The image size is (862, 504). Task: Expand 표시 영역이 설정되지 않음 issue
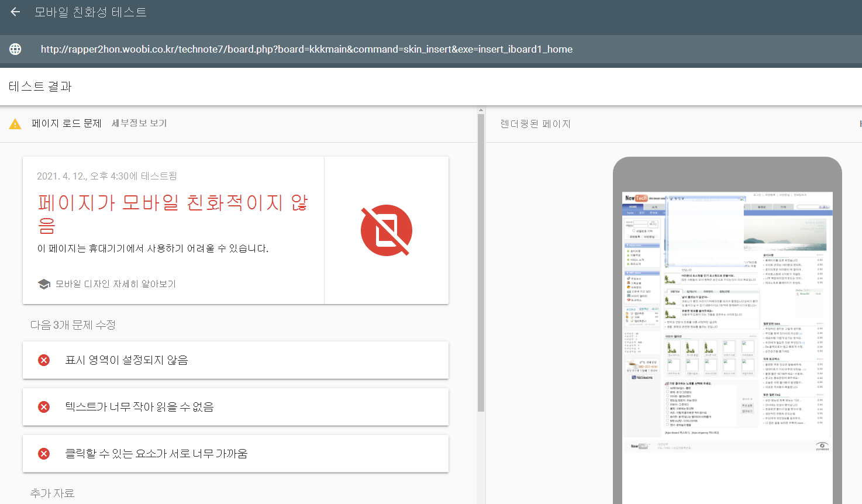[236, 360]
